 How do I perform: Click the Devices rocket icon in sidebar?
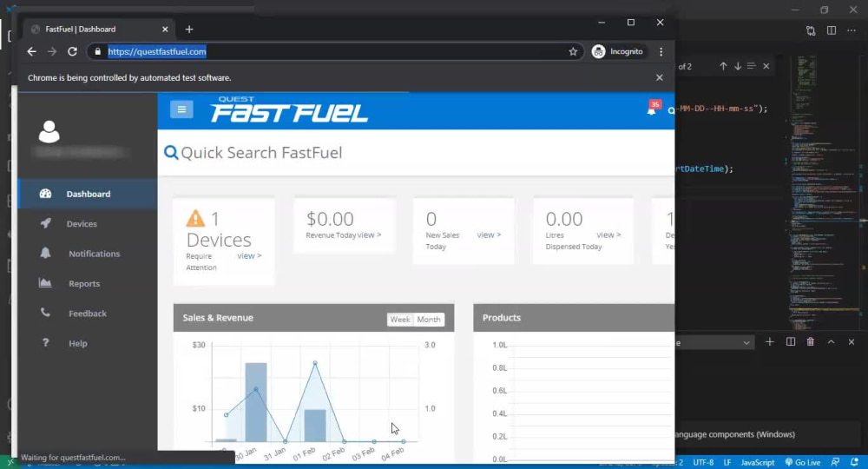(x=45, y=223)
